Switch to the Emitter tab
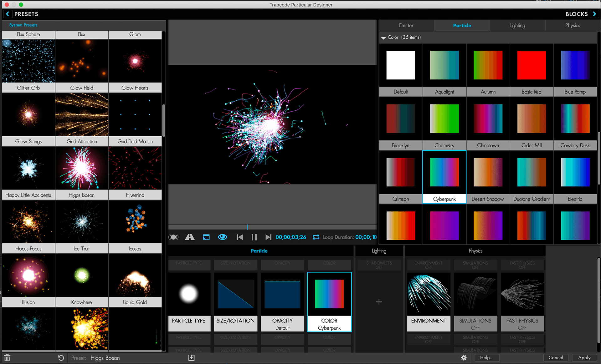This screenshot has width=601, height=364. tap(406, 25)
